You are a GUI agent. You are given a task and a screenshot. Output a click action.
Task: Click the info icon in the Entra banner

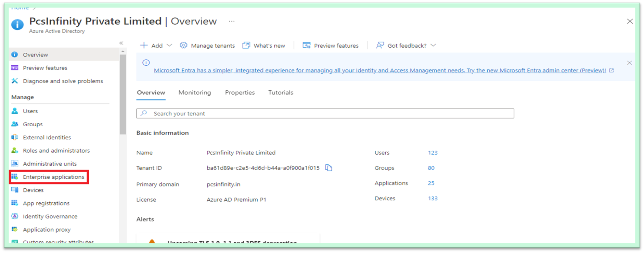point(146,63)
